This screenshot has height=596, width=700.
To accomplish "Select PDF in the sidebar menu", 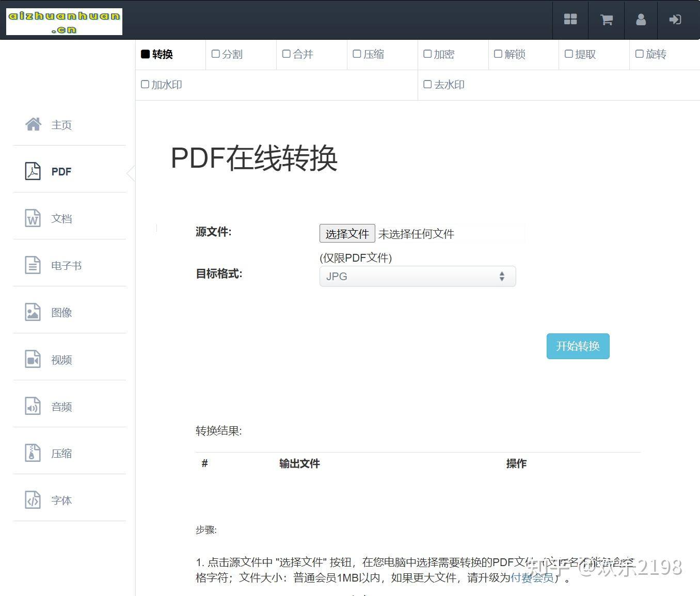I will 61,172.
